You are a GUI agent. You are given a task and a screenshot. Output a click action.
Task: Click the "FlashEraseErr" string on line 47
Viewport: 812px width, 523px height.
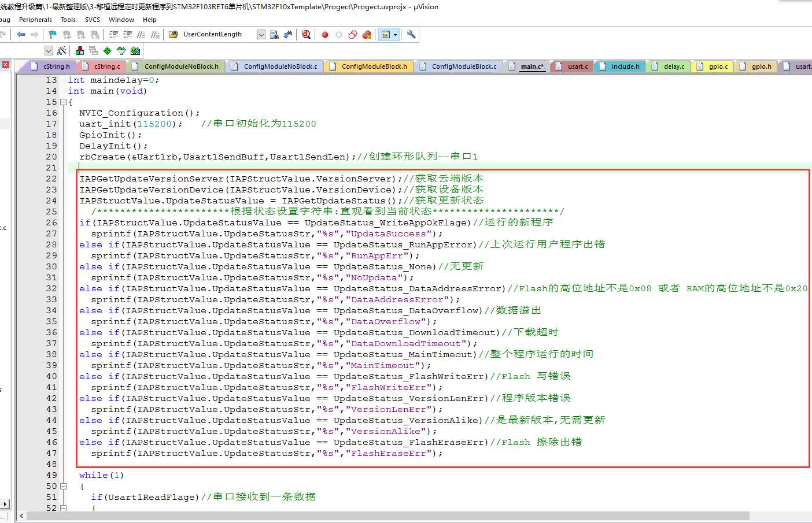coord(389,453)
